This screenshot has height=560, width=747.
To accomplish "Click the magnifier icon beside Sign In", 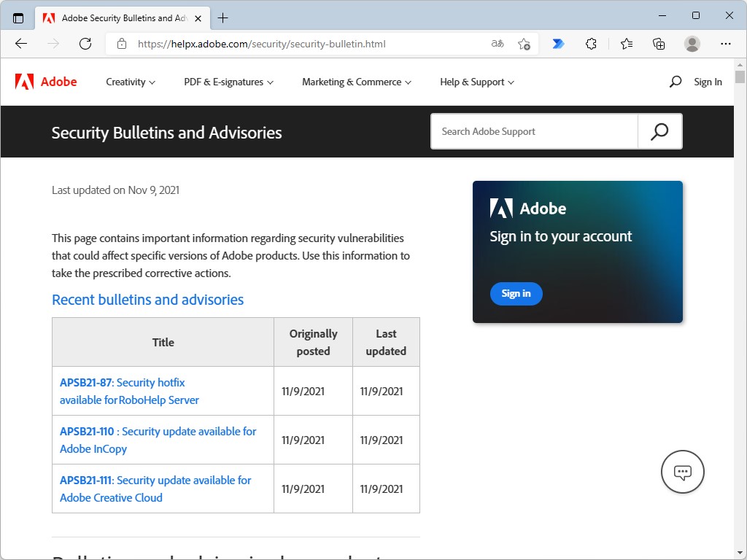I will click(x=676, y=82).
